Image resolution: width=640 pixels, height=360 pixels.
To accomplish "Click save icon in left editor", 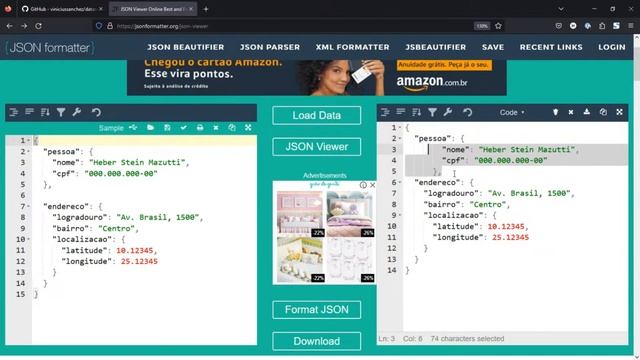I will coord(167,128).
